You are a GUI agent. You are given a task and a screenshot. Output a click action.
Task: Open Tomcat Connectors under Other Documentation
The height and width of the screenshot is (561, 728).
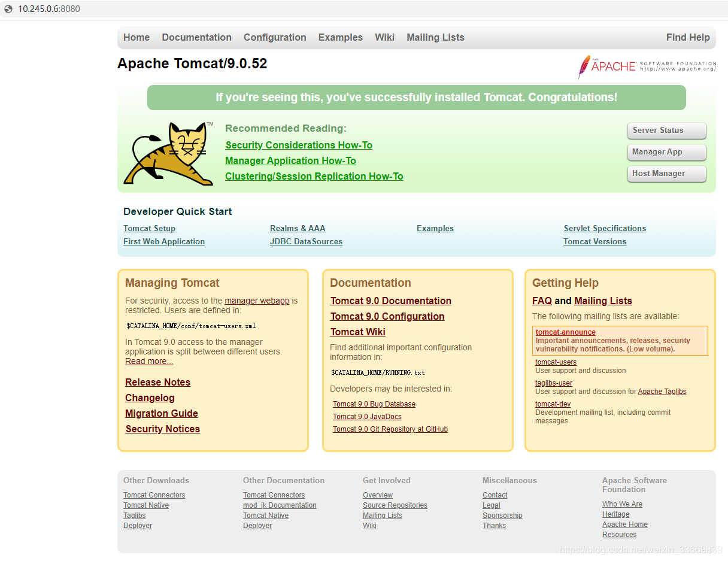pyautogui.click(x=274, y=495)
